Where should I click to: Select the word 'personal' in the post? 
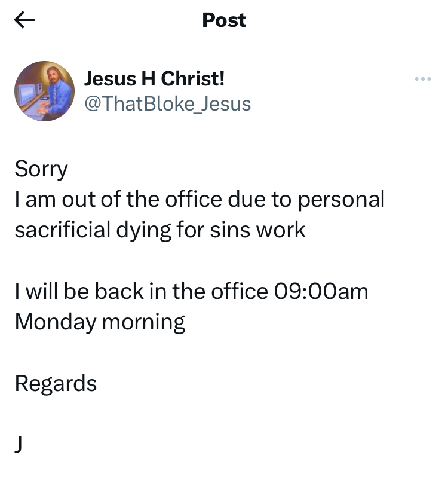(x=341, y=200)
